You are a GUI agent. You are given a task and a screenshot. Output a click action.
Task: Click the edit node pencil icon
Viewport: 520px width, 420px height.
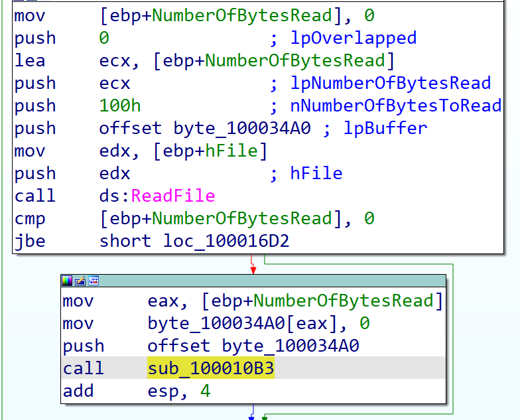80,281
